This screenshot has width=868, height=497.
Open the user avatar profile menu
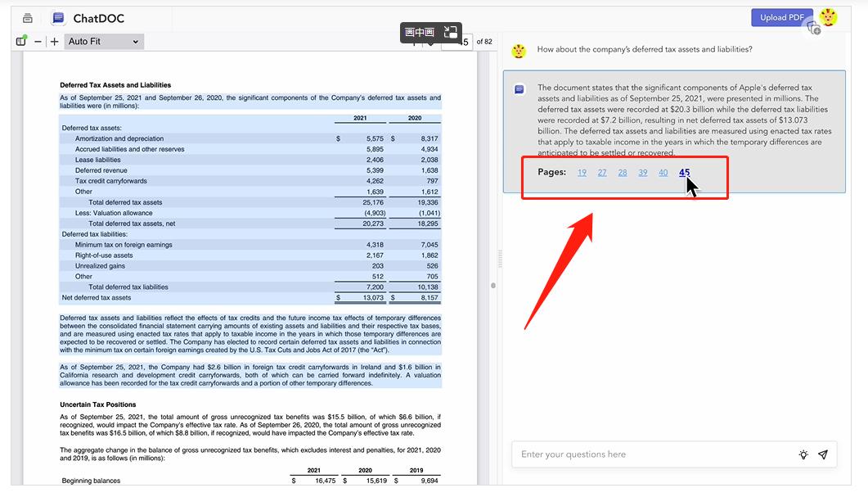pyautogui.click(x=828, y=17)
